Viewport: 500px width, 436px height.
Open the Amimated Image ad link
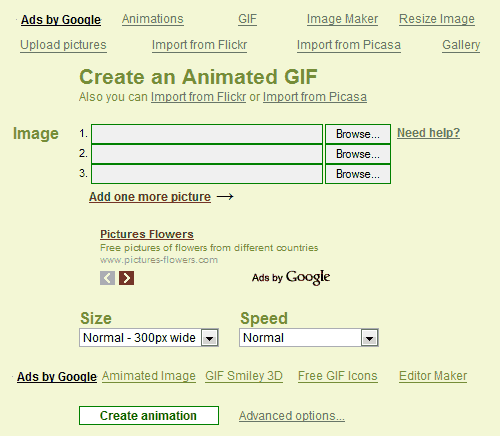(149, 376)
